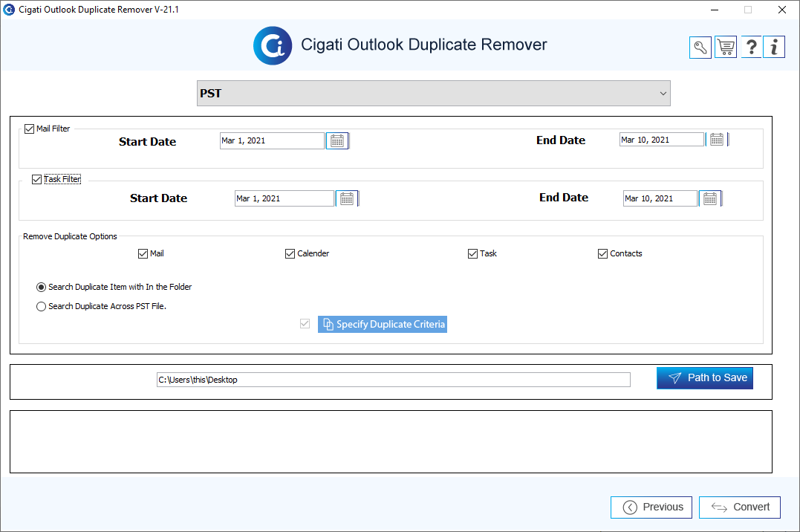The height and width of the screenshot is (532, 800).
Task: Minimize the Cigati window
Action: (715, 10)
